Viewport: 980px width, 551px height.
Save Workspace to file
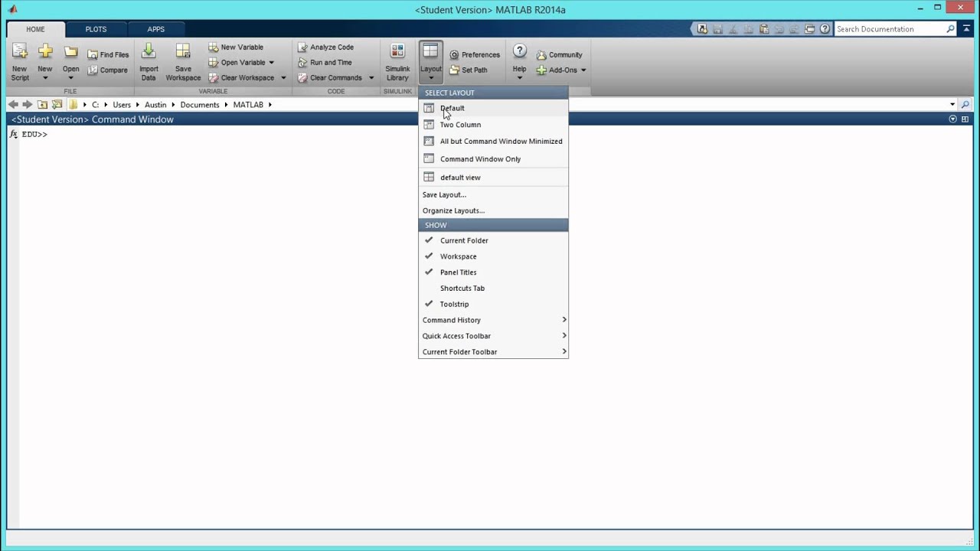coord(183,62)
